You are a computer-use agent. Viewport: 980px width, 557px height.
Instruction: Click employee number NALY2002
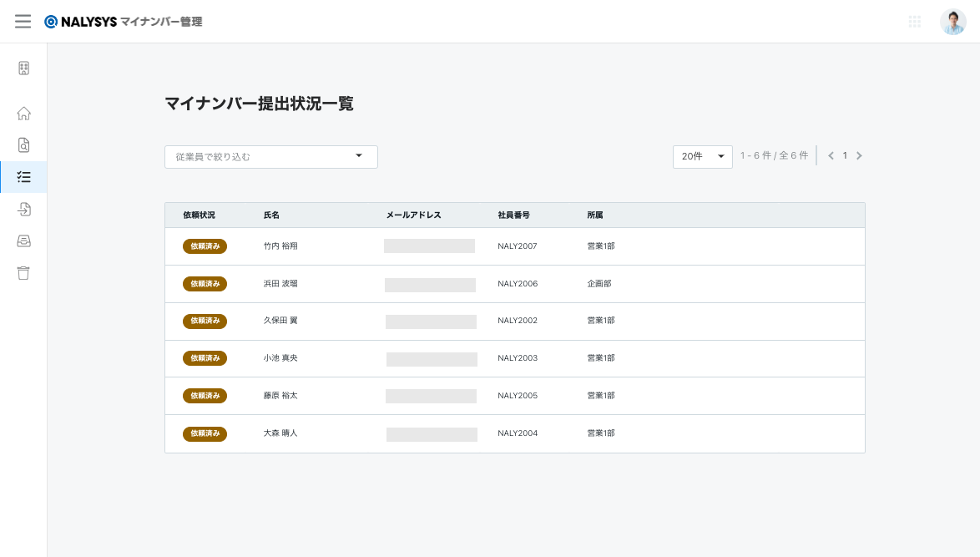[518, 321]
